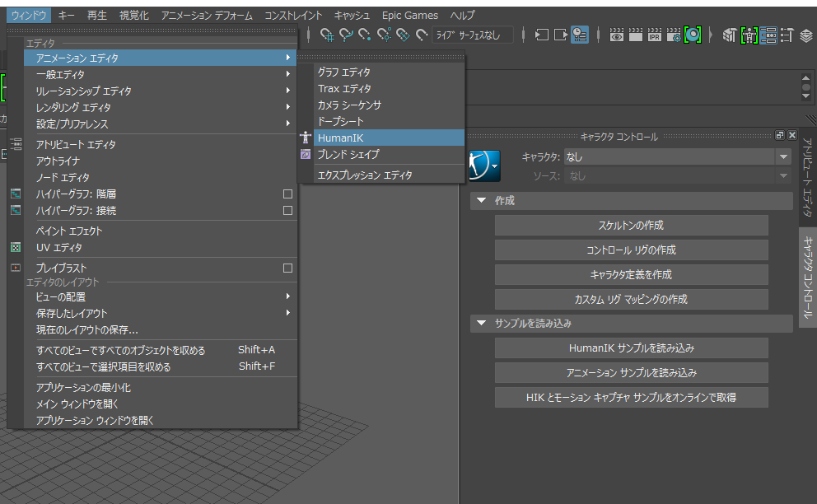This screenshot has height=504, width=817.
Task: Toggle construction history clock icon
Action: click(580, 35)
